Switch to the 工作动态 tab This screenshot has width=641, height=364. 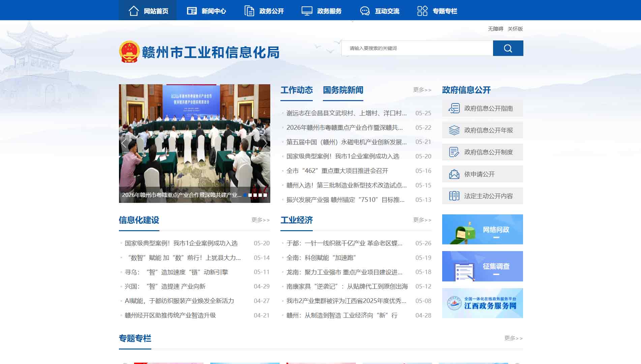[x=297, y=90]
